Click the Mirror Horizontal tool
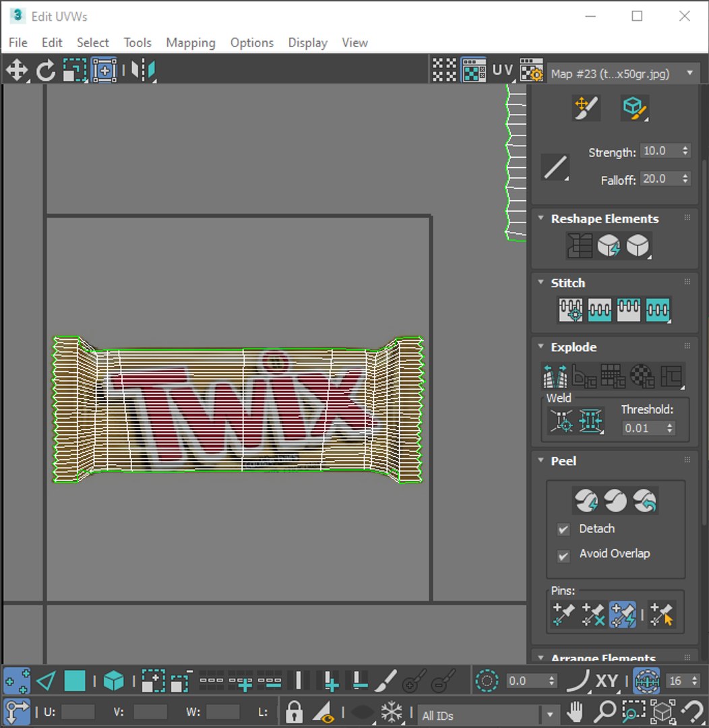The image size is (709, 728). pyautogui.click(x=143, y=71)
